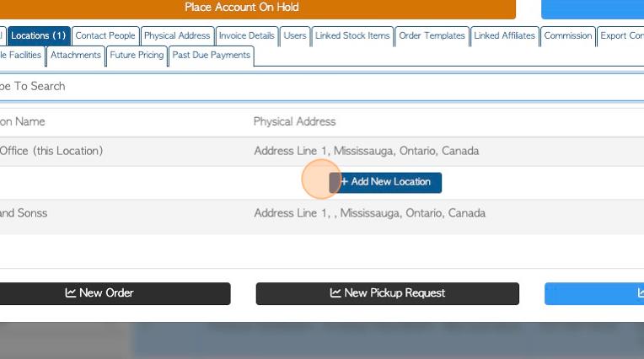Open the Linked Stock Items tab

352,35
